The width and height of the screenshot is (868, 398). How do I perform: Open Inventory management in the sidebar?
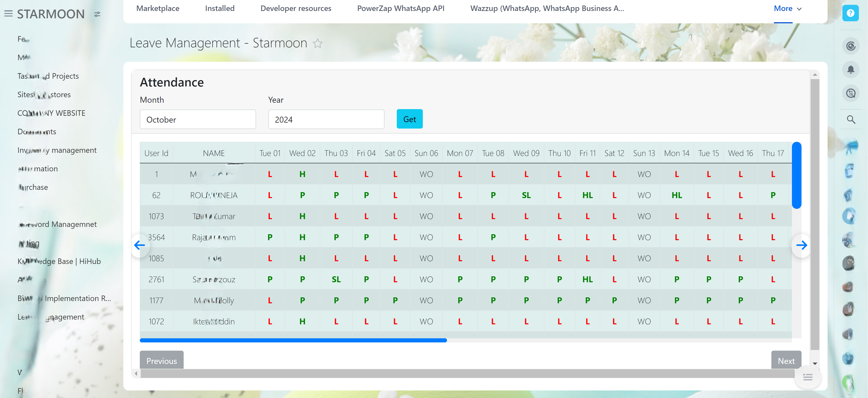click(x=57, y=150)
